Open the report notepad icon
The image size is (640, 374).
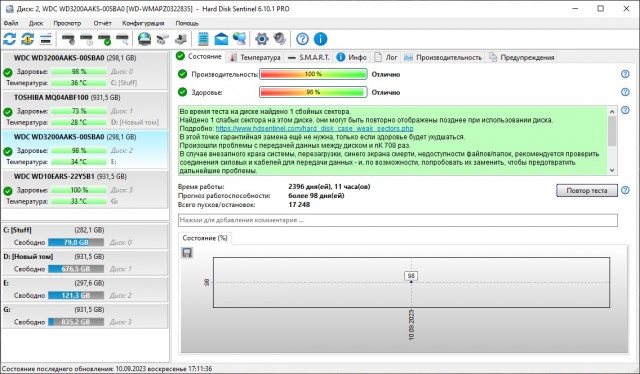pos(203,39)
